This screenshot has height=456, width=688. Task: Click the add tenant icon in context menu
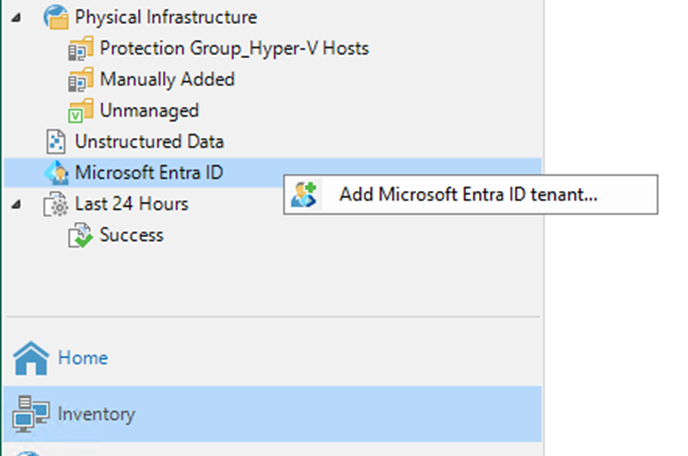[x=304, y=195]
